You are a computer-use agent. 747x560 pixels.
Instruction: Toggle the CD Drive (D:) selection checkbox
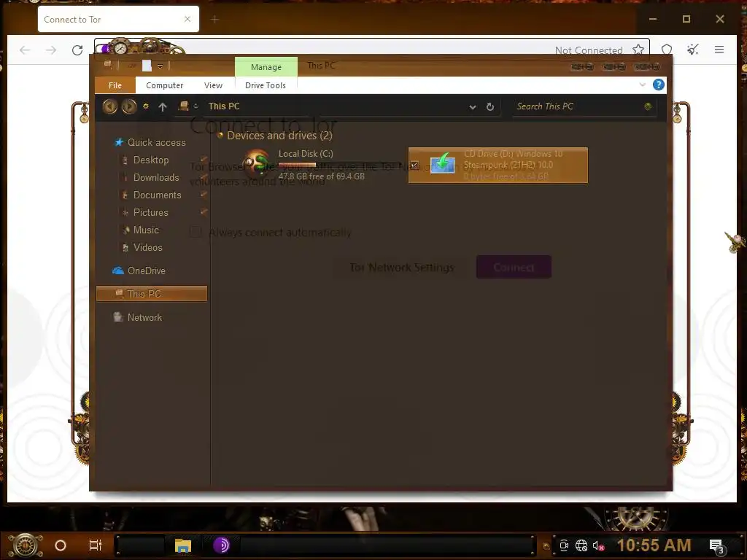(414, 166)
